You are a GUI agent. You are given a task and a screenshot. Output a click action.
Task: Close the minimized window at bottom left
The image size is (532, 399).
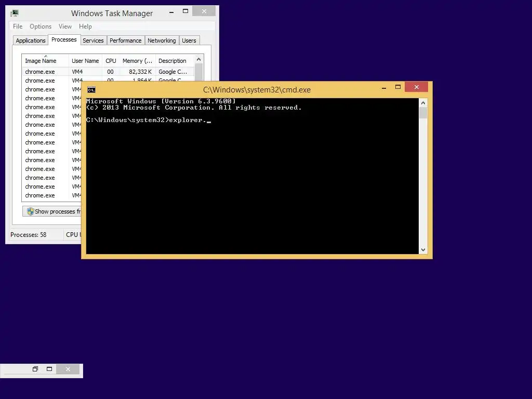click(x=68, y=369)
